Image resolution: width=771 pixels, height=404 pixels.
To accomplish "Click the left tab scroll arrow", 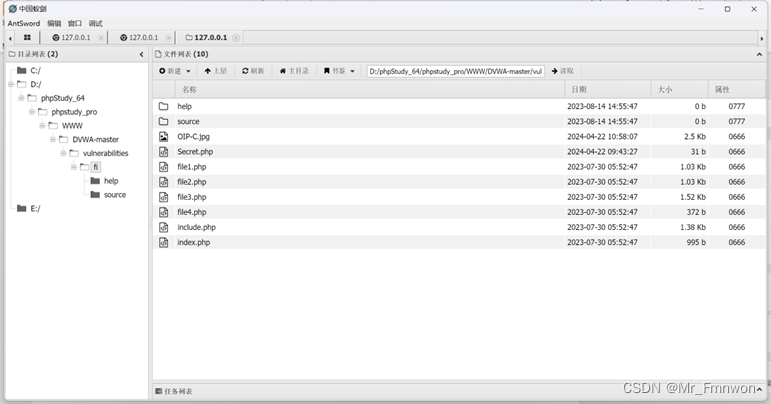I will [10, 38].
